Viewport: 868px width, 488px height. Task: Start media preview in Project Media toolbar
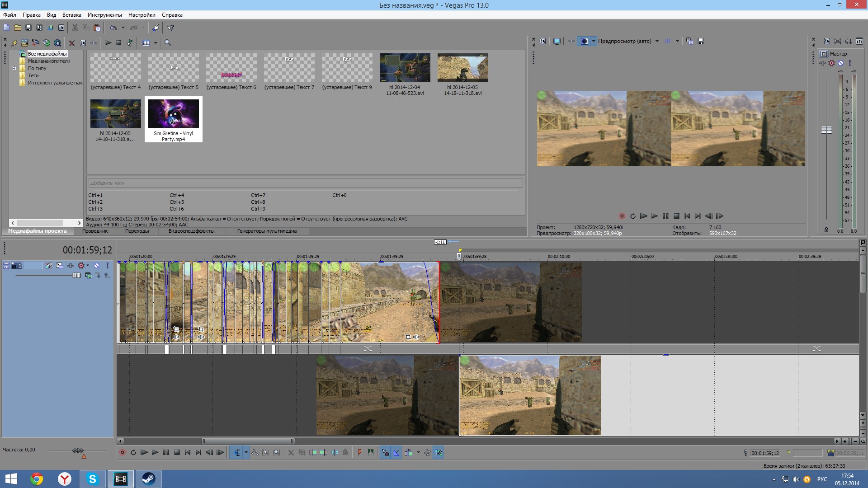click(108, 43)
